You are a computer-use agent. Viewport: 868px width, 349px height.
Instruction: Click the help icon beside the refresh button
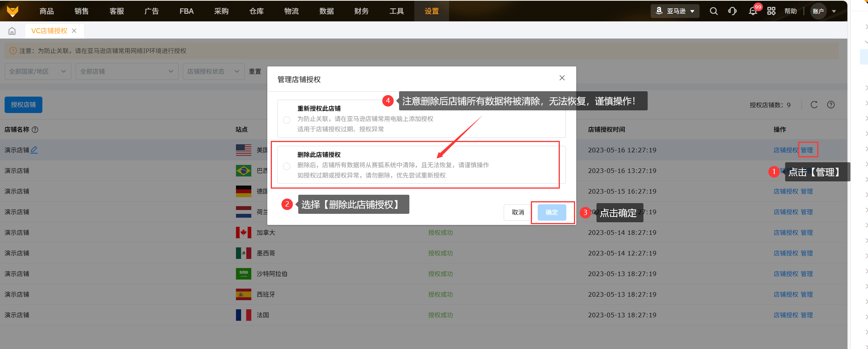pyautogui.click(x=831, y=105)
